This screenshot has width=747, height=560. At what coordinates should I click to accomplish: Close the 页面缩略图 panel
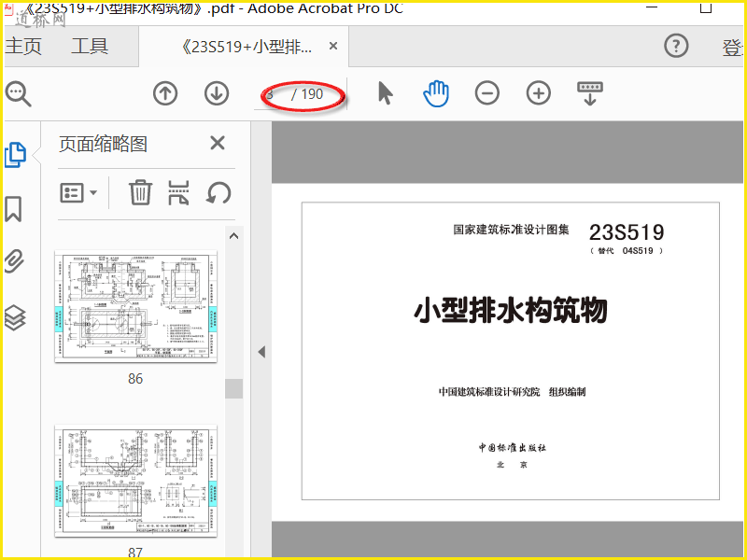pos(218,143)
